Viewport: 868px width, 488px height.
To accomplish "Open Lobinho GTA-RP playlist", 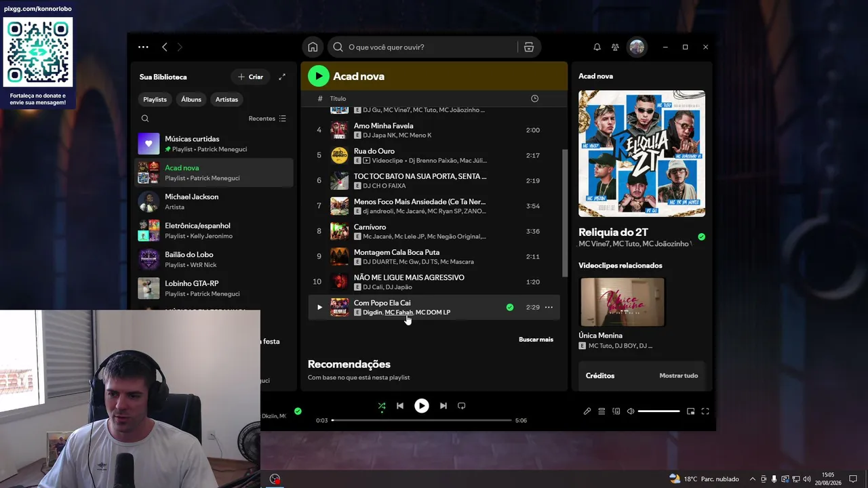I will tap(214, 288).
